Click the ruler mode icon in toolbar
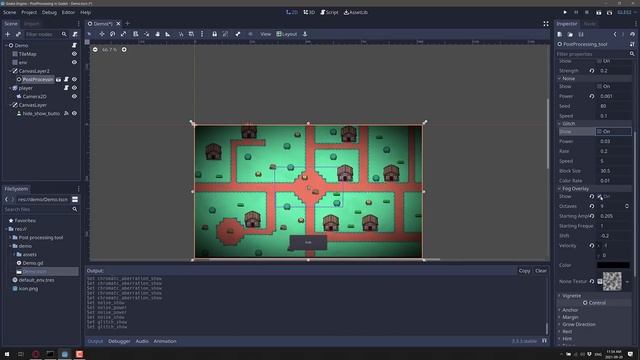640x360 pixels. [168, 34]
